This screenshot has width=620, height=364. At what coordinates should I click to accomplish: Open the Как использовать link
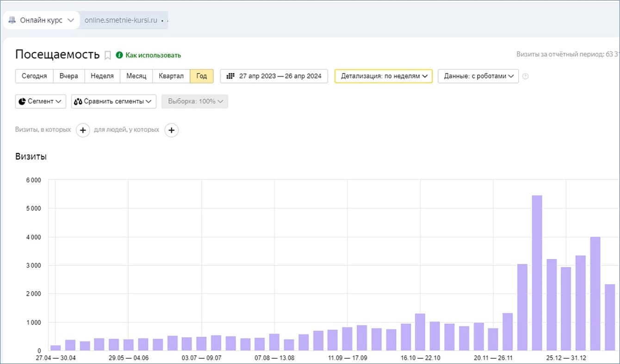(x=153, y=55)
